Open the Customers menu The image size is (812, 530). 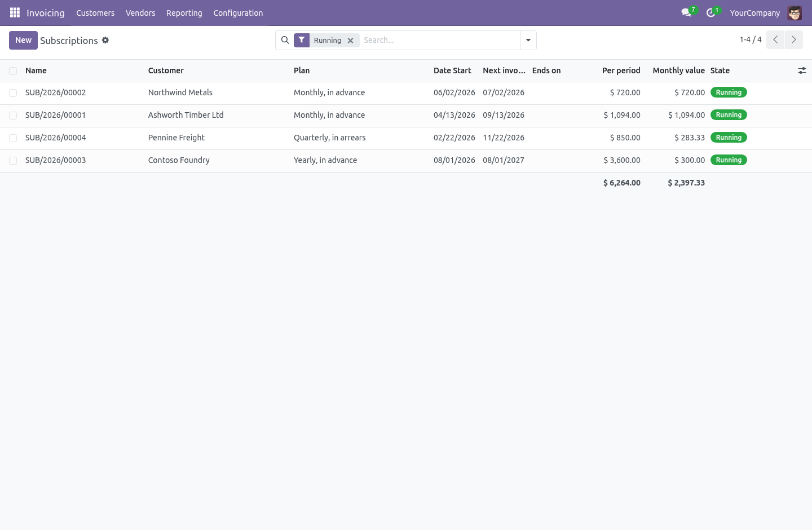tap(95, 12)
